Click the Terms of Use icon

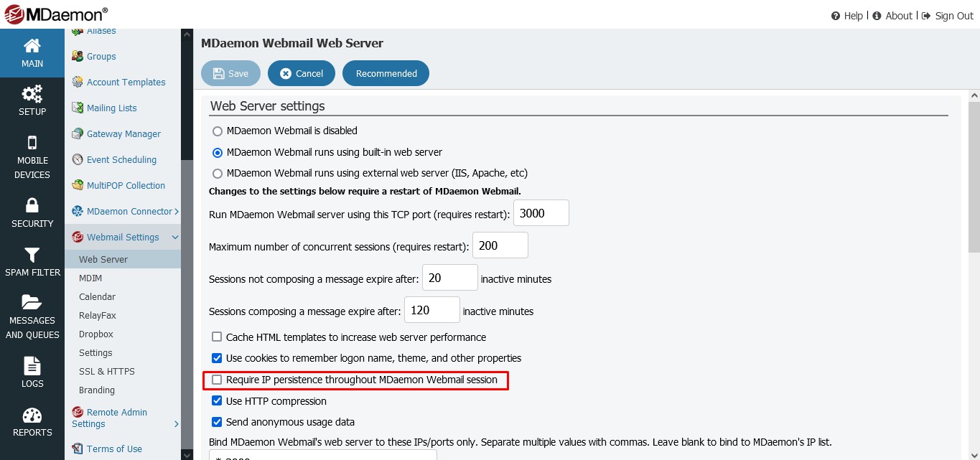click(78, 449)
